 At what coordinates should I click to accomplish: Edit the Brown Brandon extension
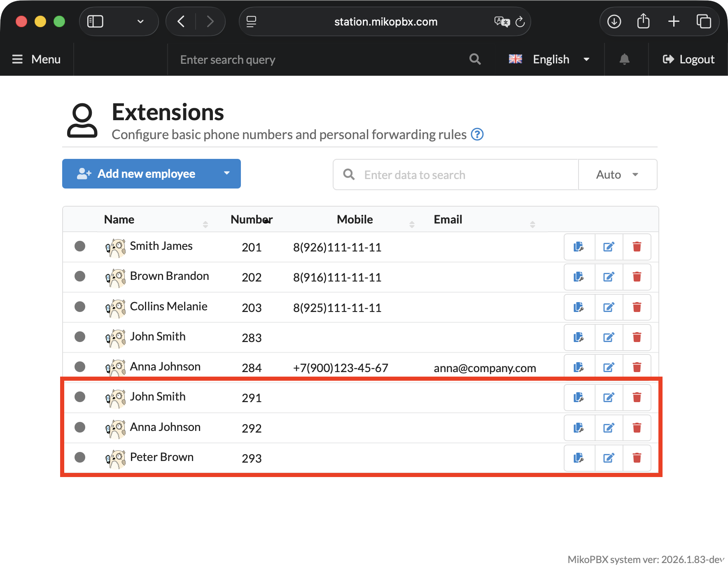[609, 277]
